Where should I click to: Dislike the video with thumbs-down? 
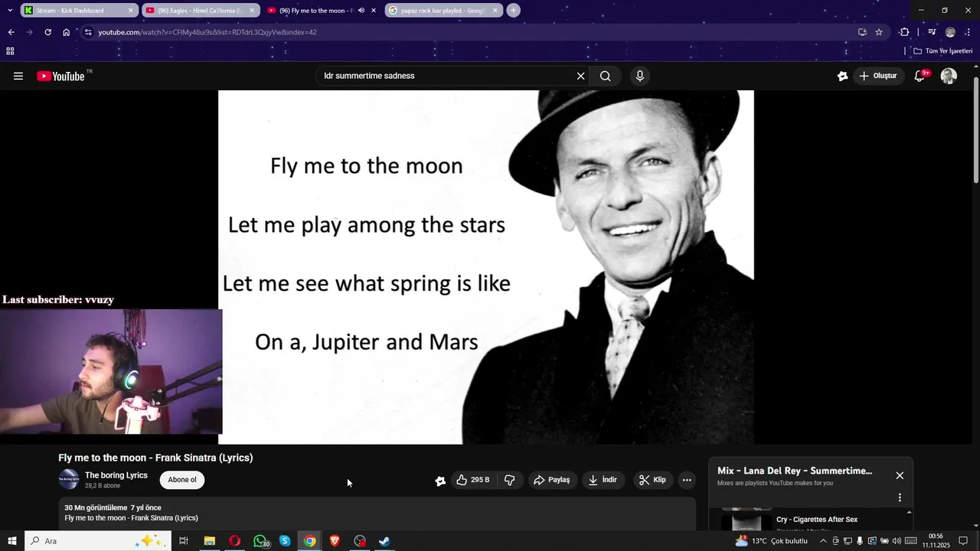[x=509, y=480]
